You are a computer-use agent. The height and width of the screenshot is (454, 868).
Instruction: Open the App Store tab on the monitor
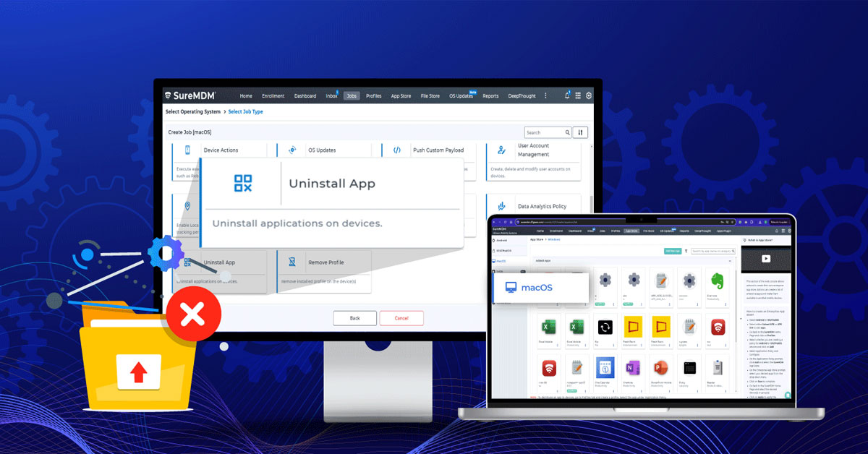[401, 95]
